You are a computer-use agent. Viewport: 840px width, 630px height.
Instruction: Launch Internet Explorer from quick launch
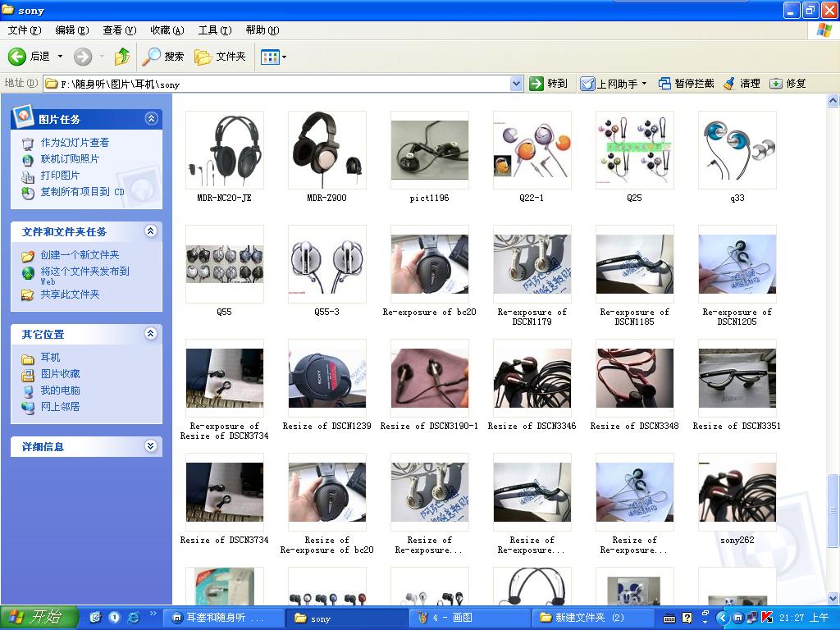[133, 618]
